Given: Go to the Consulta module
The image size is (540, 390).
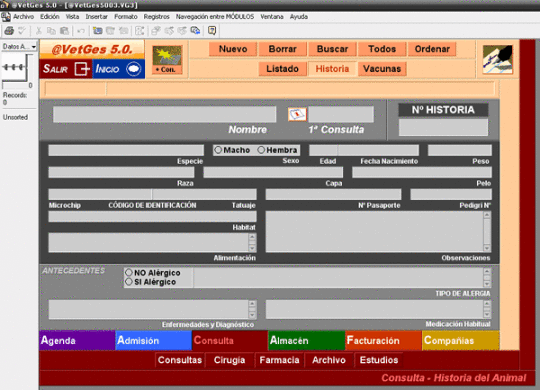Looking at the screenshot, I should click(x=230, y=340).
